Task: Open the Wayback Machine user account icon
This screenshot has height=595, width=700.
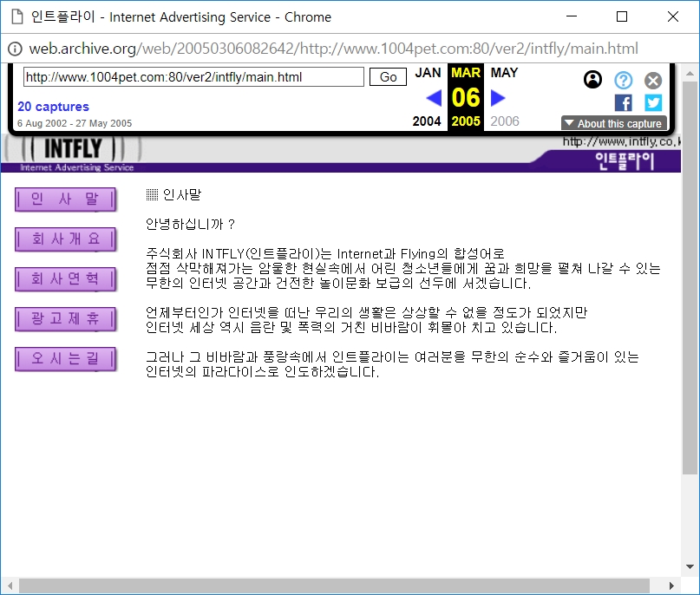Action: point(592,80)
